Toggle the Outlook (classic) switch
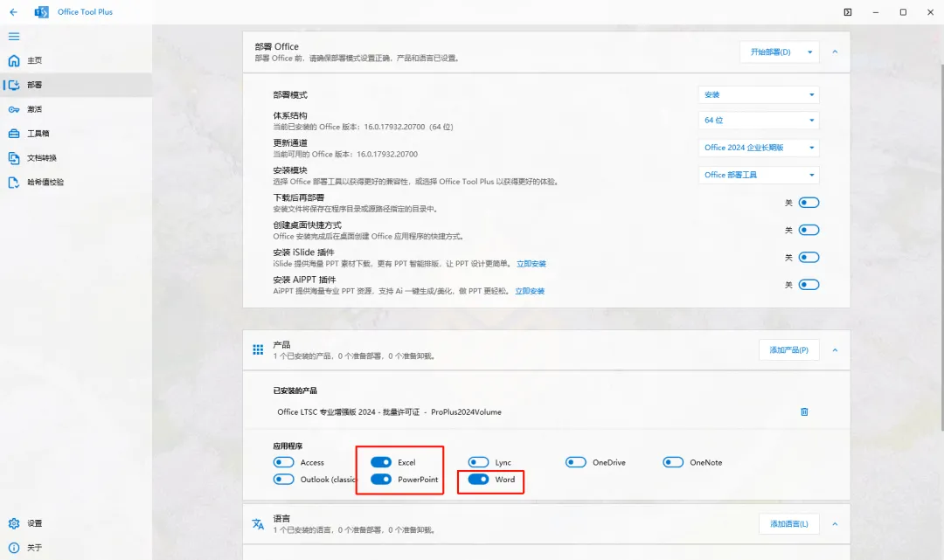Image resolution: width=944 pixels, height=560 pixels. [x=283, y=480]
